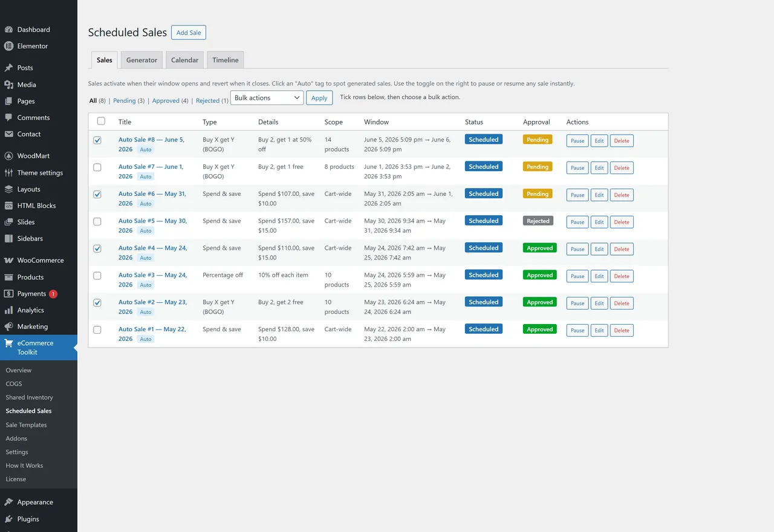
Task: Open Analytics bar chart icon
Action: (8, 310)
